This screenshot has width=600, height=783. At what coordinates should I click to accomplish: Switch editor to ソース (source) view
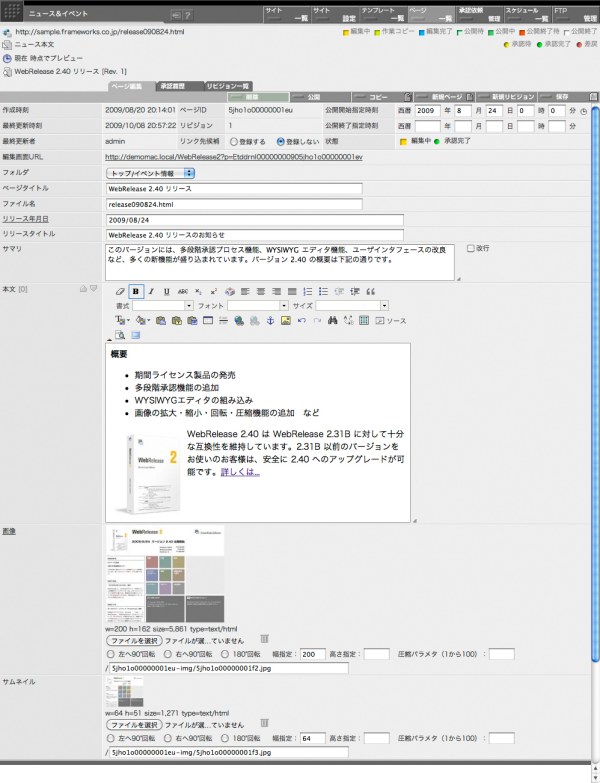(391, 320)
